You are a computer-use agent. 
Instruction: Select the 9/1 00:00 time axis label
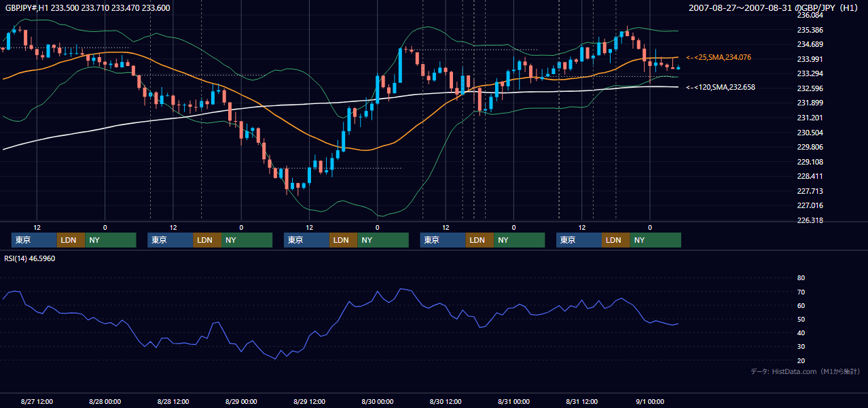pos(650,402)
